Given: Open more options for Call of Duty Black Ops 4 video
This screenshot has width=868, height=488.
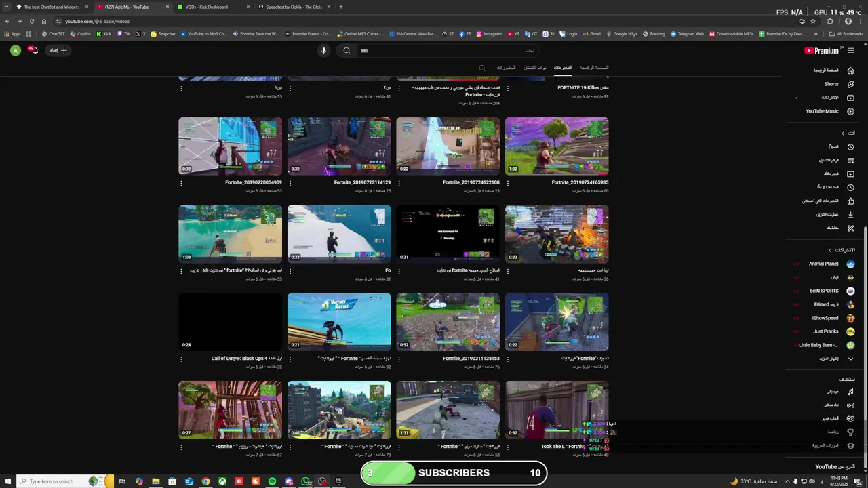Looking at the screenshot, I should tap(181, 359).
